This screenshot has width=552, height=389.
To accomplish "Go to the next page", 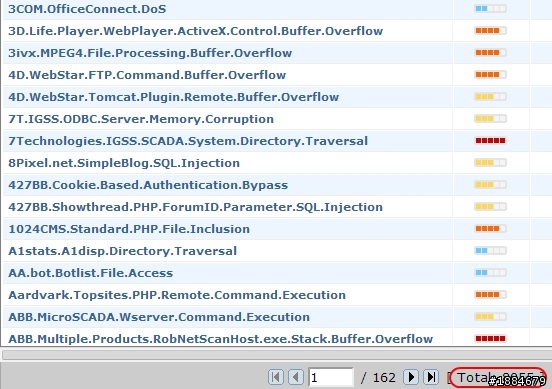I will [x=410, y=377].
